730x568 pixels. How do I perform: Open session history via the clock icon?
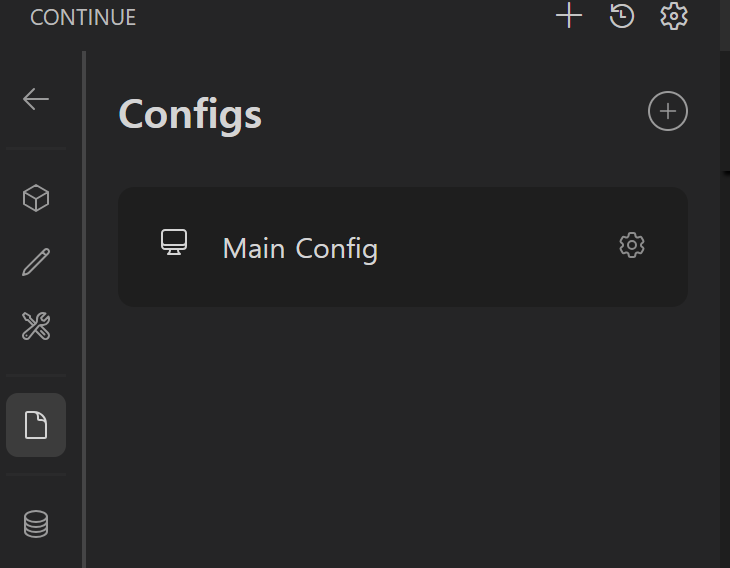622,16
